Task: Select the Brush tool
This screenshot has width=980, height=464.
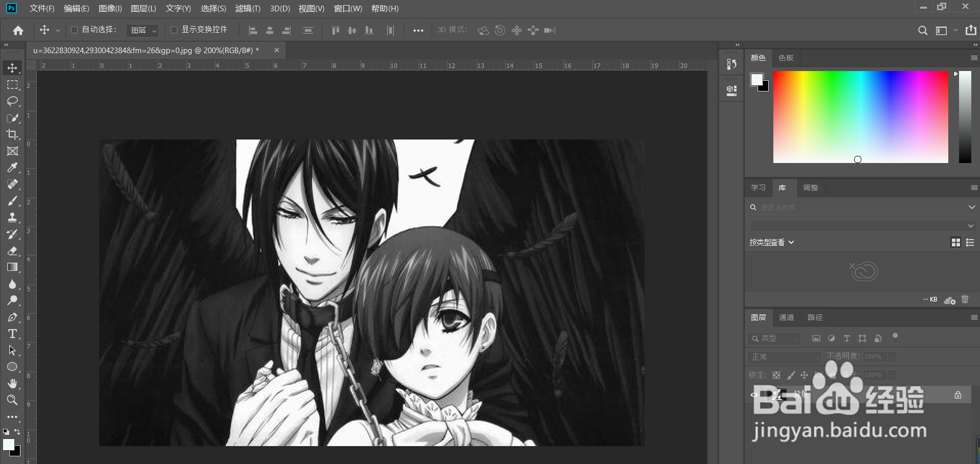Action: [x=12, y=201]
